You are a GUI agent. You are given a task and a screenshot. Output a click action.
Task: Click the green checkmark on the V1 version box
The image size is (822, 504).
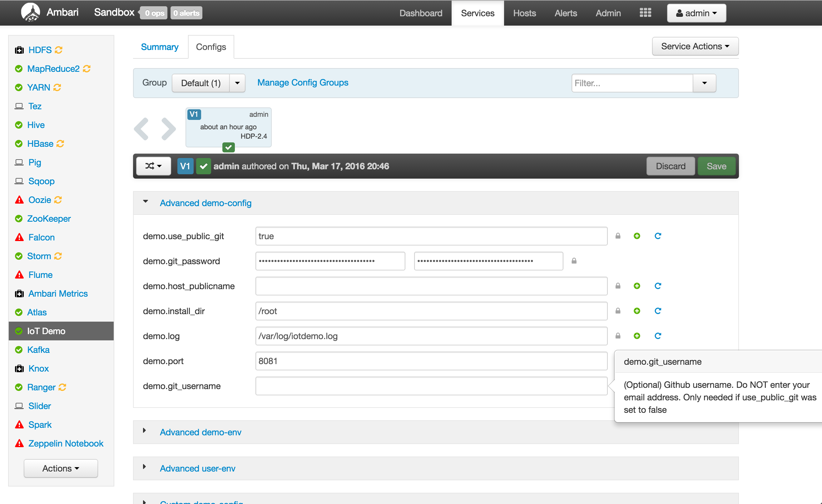coord(228,147)
